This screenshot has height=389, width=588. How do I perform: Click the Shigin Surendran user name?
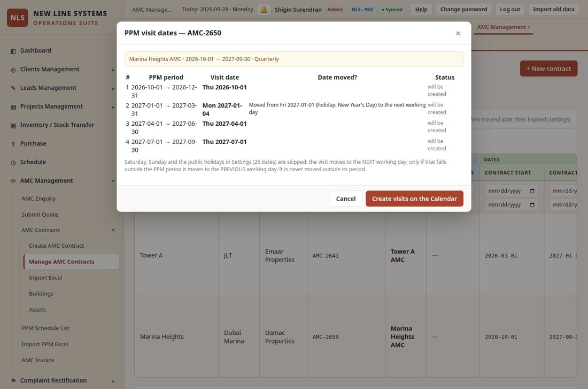[x=298, y=10]
